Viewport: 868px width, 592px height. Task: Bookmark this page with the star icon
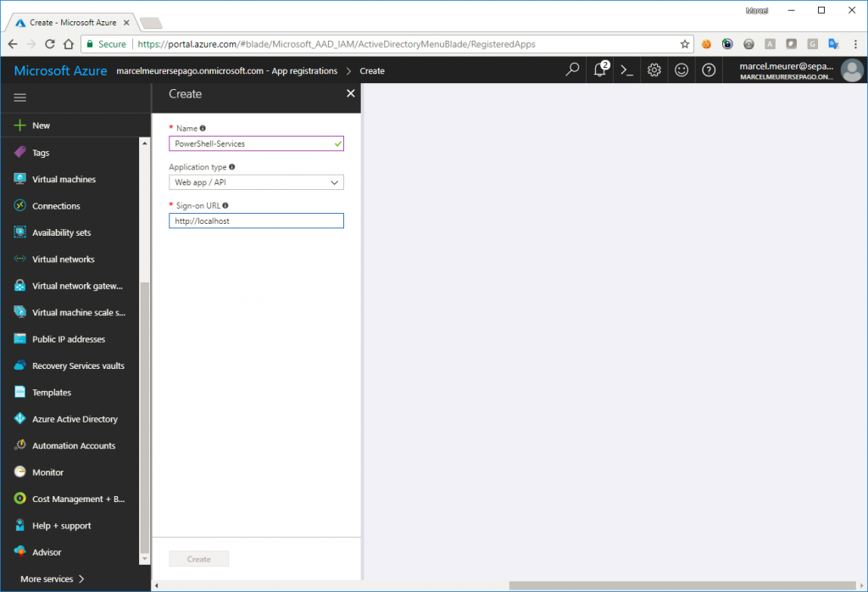pyautogui.click(x=685, y=44)
